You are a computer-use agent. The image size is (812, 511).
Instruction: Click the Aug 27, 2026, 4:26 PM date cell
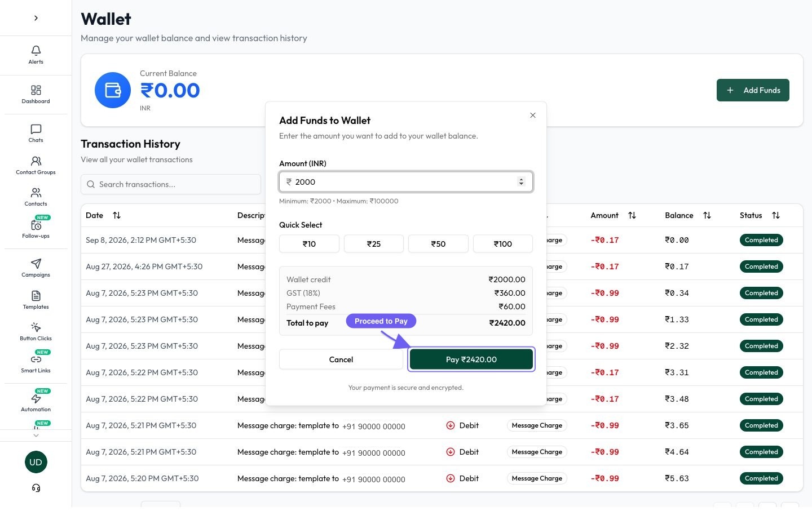point(144,266)
